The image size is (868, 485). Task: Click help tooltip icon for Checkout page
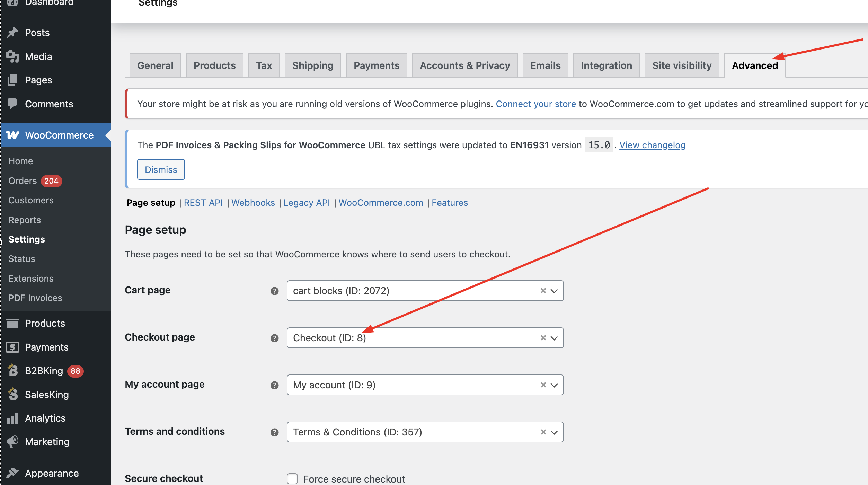click(x=275, y=338)
